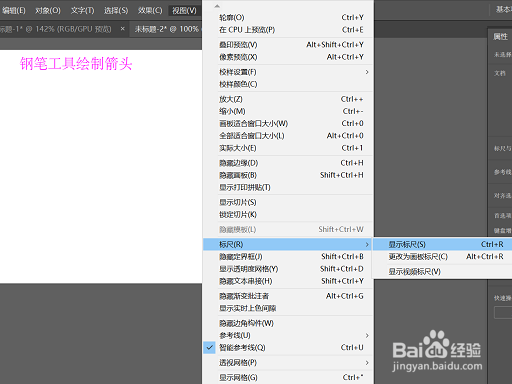Image resolution: width=512 pixels, height=384 pixels.
Task: Expand the 透视网格(P) submenu
Action: 288,362
